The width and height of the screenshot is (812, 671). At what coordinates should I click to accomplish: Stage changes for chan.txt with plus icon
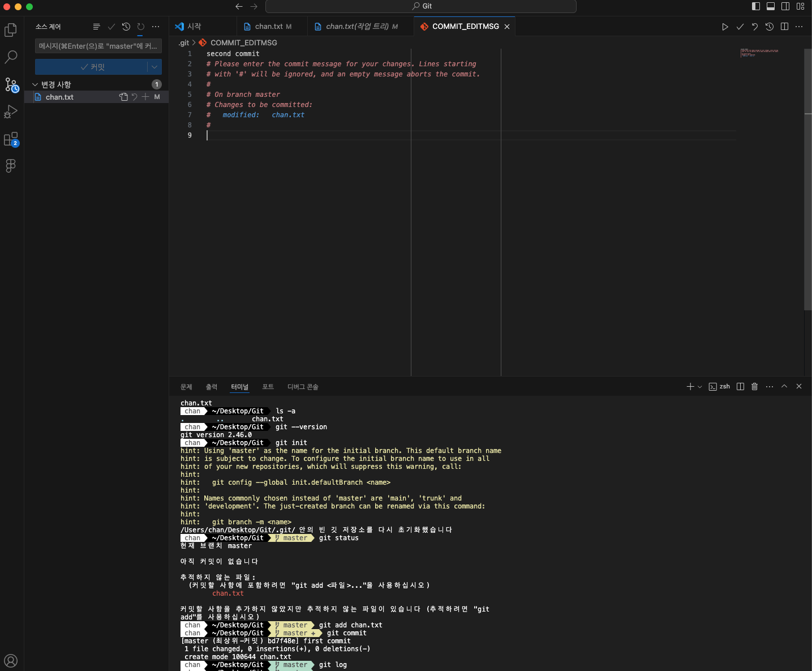pyautogui.click(x=145, y=97)
